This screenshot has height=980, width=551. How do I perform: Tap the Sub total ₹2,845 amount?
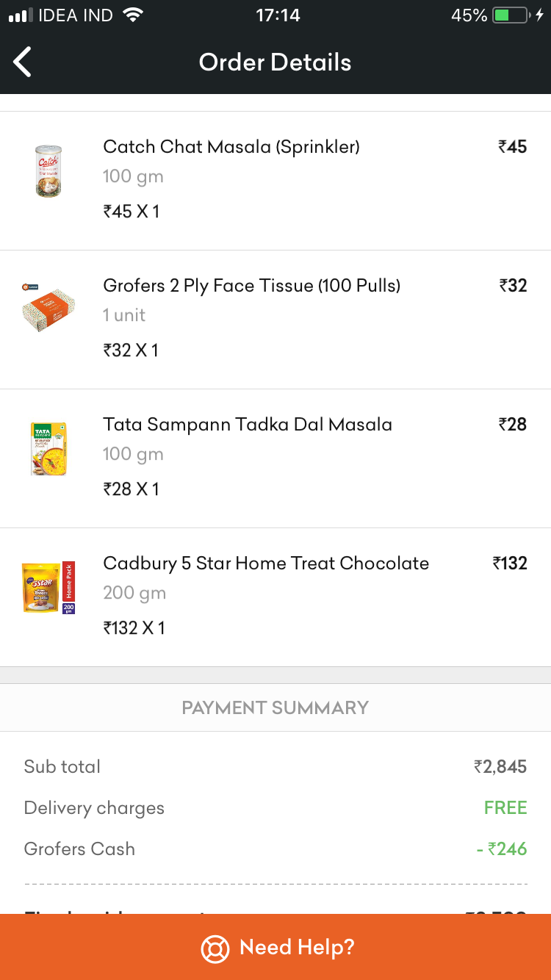point(500,767)
